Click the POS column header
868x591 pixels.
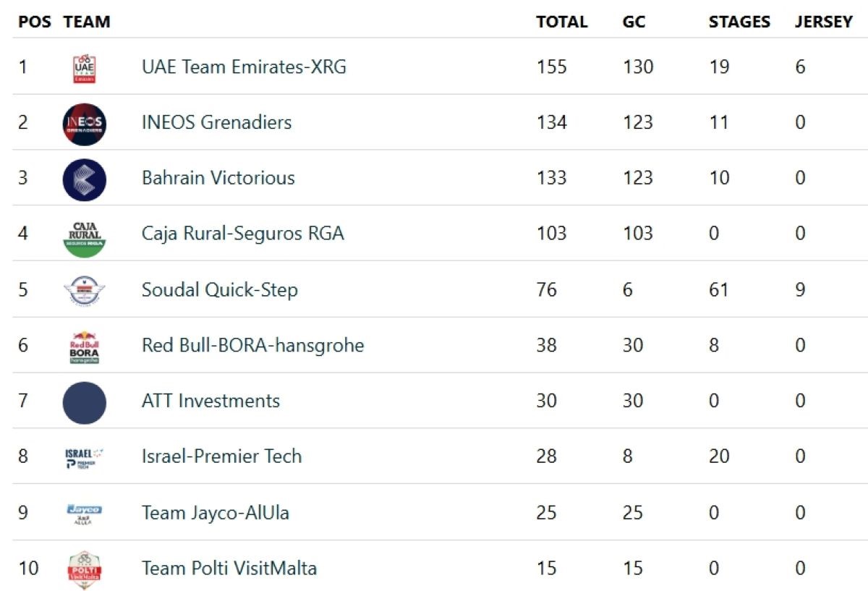tap(35, 22)
